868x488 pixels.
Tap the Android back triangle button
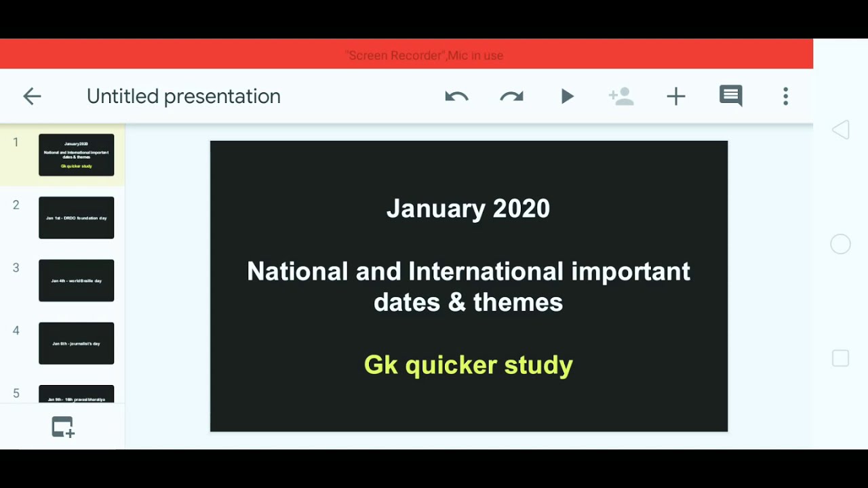coord(841,130)
